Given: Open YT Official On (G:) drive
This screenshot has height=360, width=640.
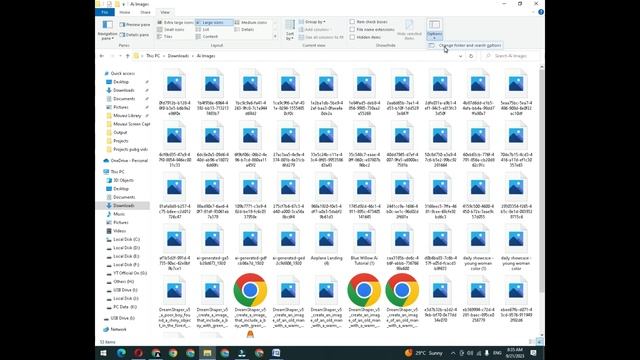Looking at the screenshot, I should 130,273.
